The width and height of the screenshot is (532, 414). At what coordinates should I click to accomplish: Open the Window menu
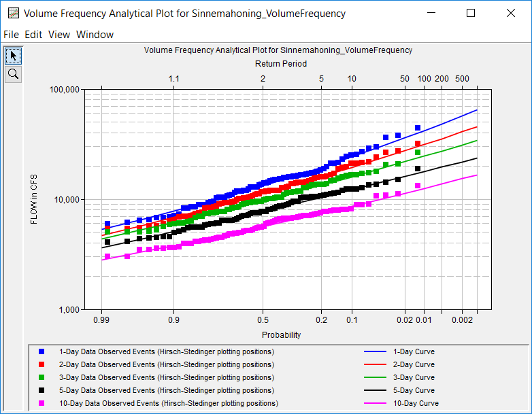tap(95, 35)
